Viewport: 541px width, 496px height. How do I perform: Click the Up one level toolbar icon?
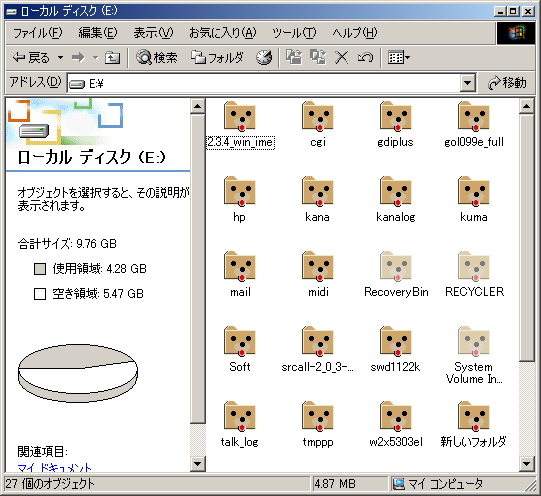click(112, 58)
